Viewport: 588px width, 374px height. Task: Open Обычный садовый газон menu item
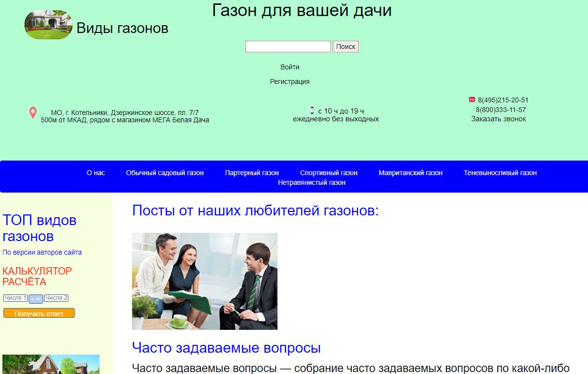(165, 173)
